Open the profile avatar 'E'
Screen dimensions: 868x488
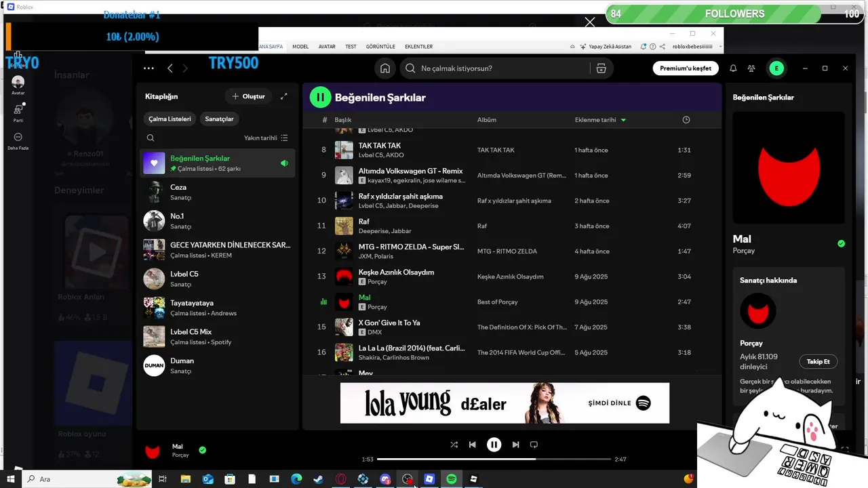[776, 68]
